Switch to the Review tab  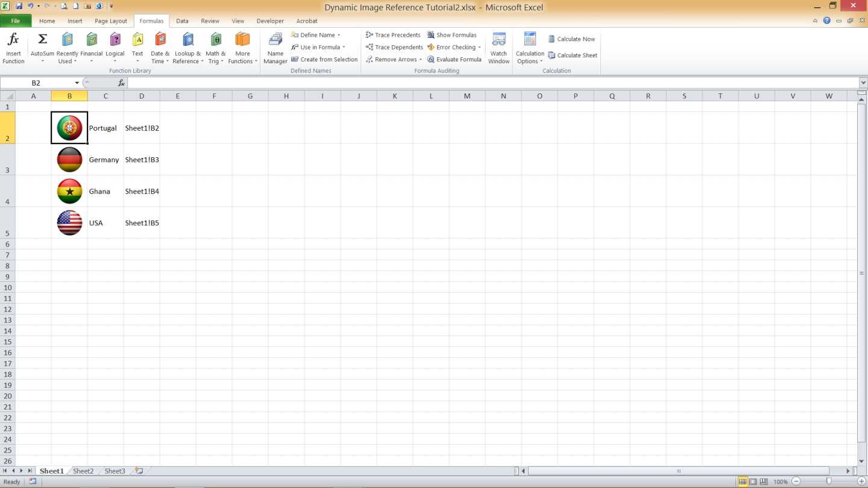(x=210, y=21)
